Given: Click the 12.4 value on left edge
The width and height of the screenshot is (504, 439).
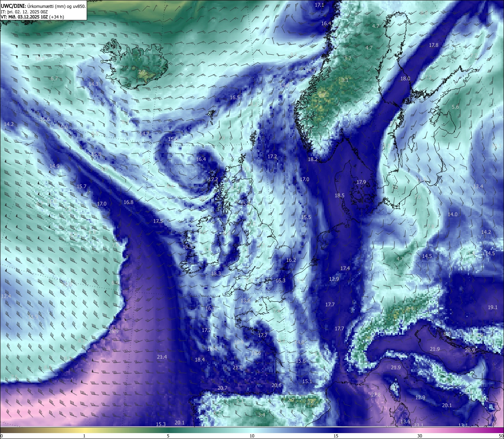Looking at the screenshot, I should 6,296.
